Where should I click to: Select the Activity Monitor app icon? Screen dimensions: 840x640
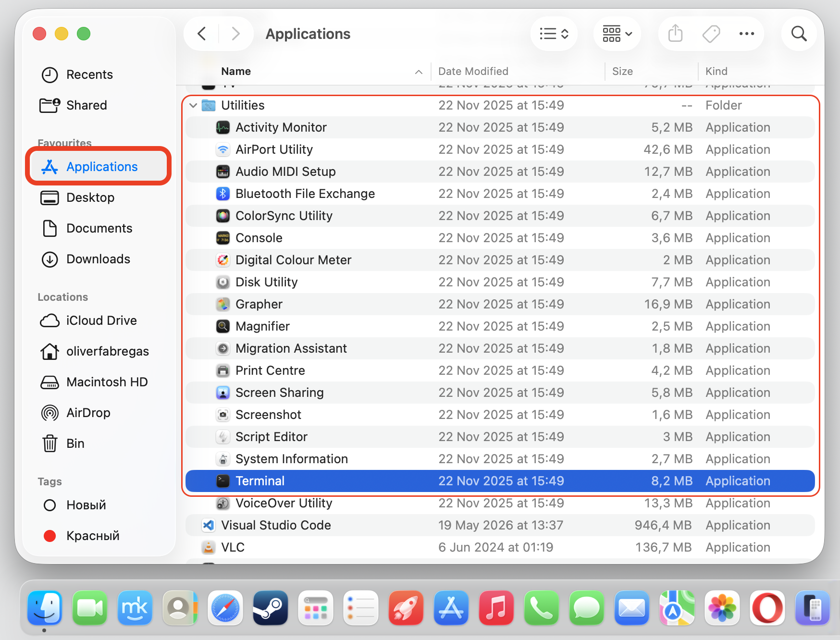pyautogui.click(x=222, y=127)
